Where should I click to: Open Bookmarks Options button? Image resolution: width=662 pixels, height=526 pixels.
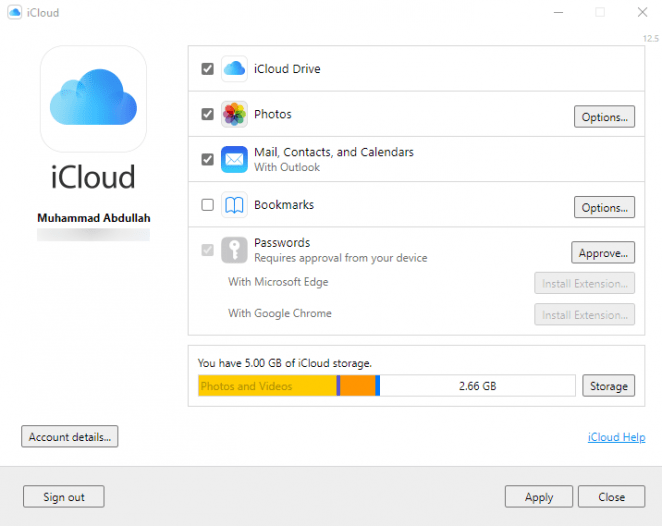point(604,207)
